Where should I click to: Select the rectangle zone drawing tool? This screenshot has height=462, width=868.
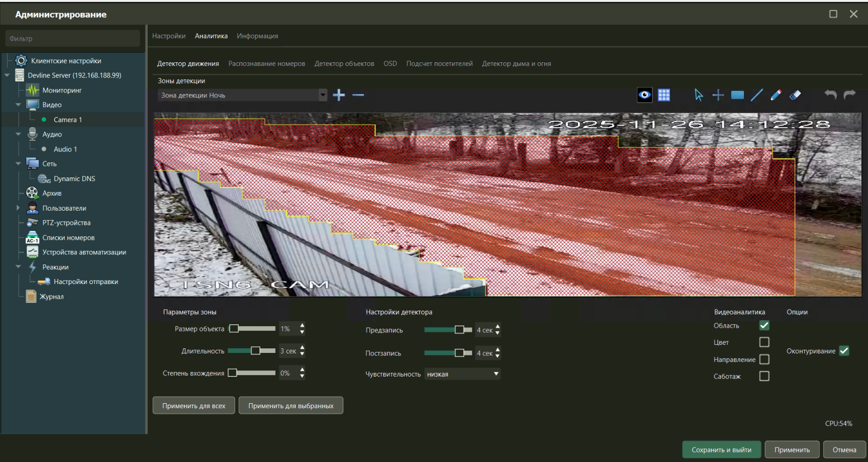(737, 95)
